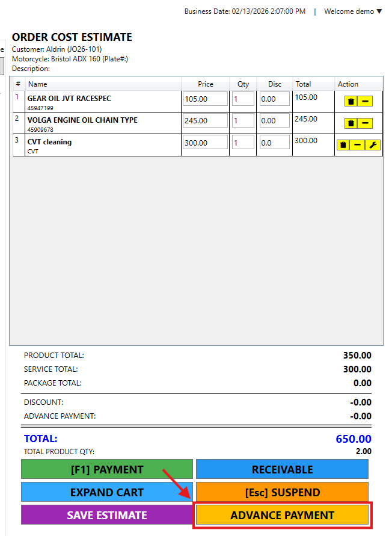Click price field showing 300.00
The width and height of the screenshot is (392, 536).
tap(205, 143)
